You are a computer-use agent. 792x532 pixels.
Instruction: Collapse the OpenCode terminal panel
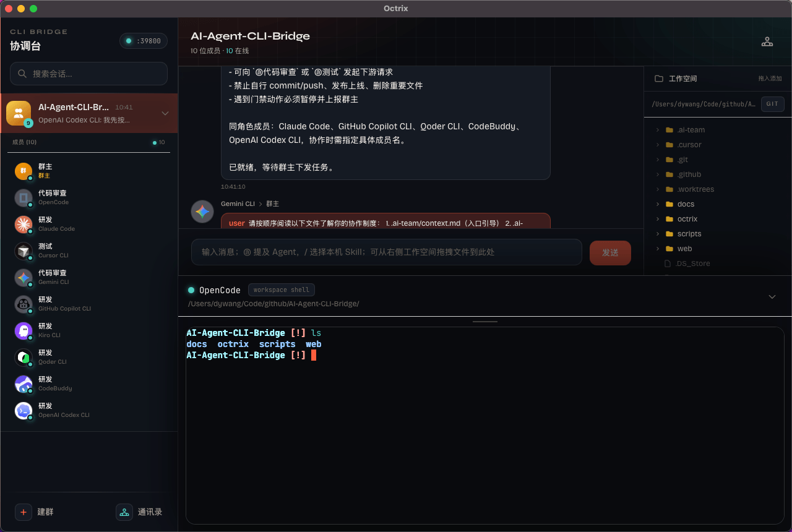pos(772,297)
